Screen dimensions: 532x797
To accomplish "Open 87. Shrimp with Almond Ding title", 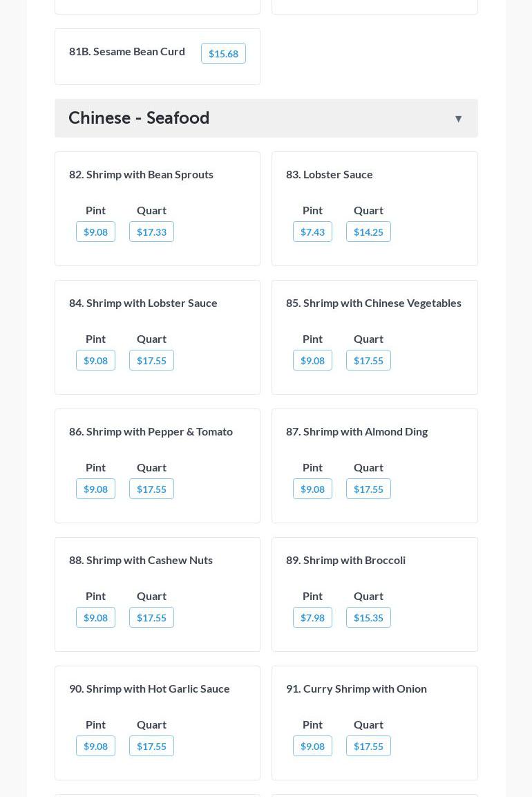I will coord(357,431).
